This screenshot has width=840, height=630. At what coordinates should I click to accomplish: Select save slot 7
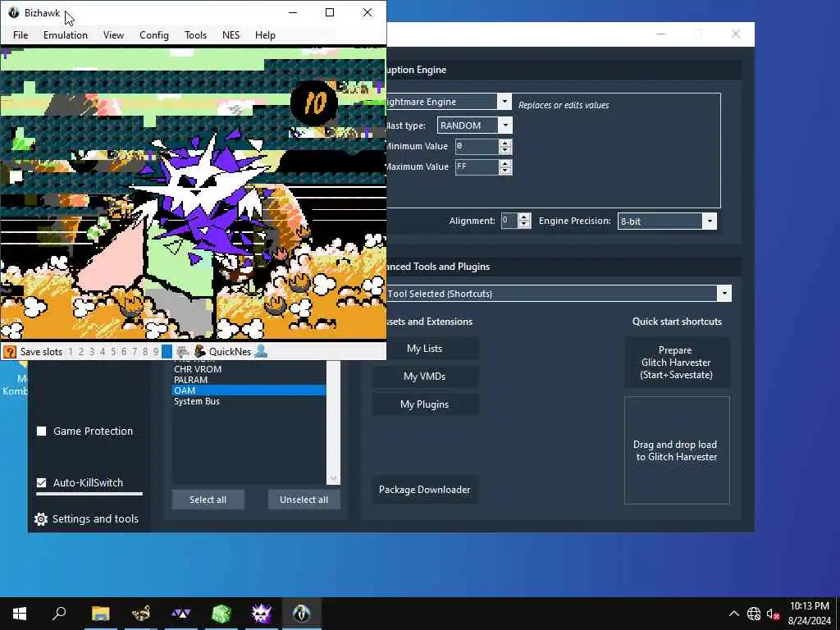tap(135, 351)
